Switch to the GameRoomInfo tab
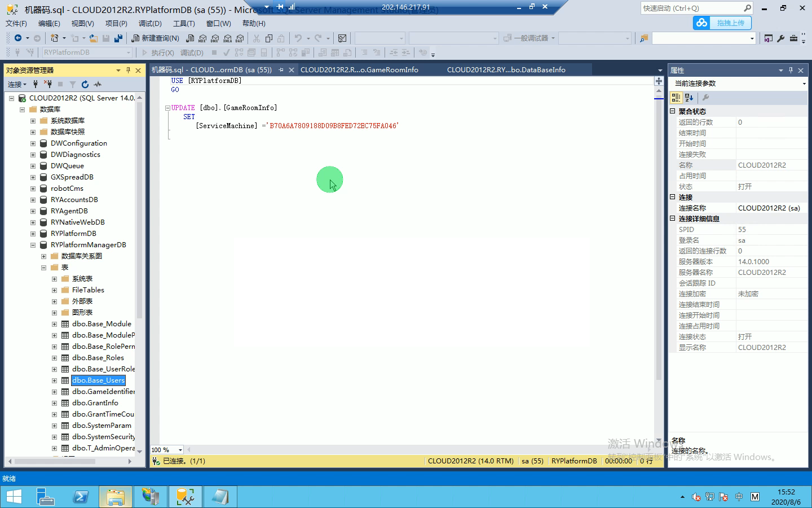The image size is (812, 508). click(359, 70)
